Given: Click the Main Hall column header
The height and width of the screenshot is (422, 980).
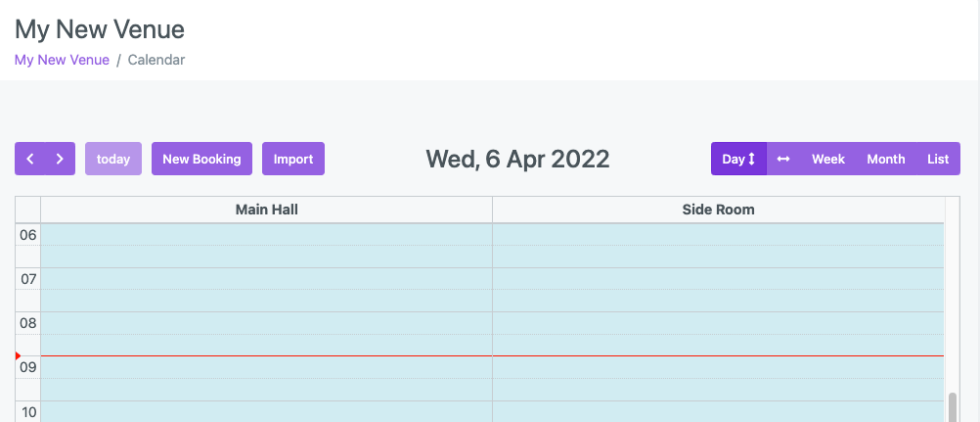Looking at the screenshot, I should (266, 210).
